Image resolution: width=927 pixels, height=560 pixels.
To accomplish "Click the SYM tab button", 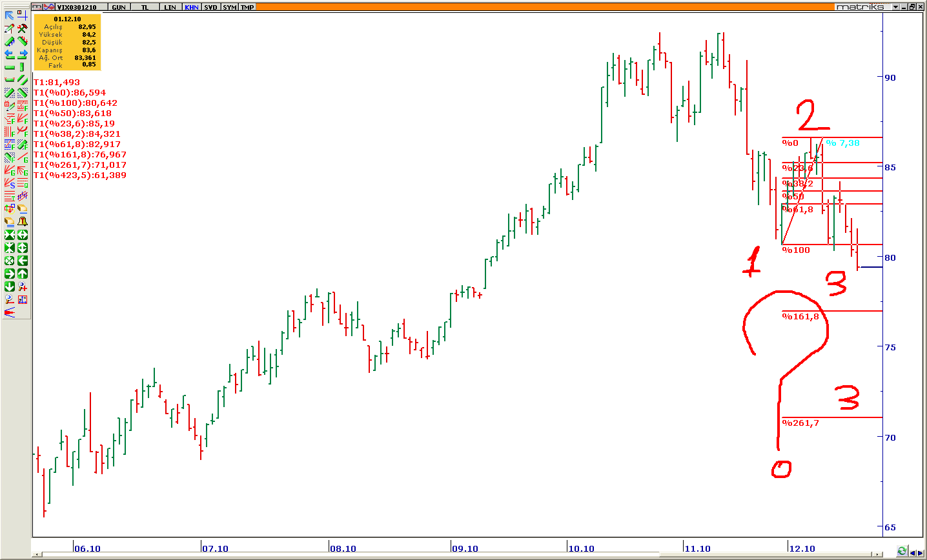I will 229,7.
